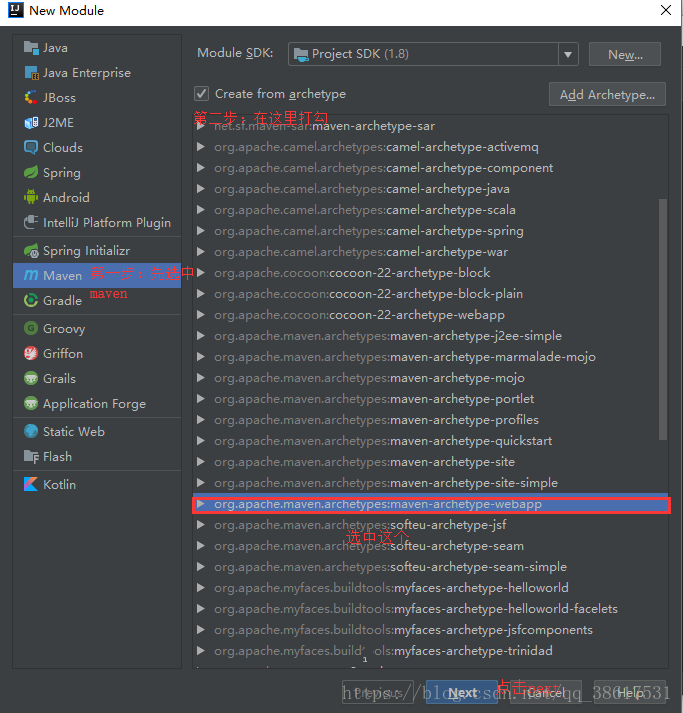The image size is (683, 713).
Task: Expand camel-archetype-component node
Action: 201,168
